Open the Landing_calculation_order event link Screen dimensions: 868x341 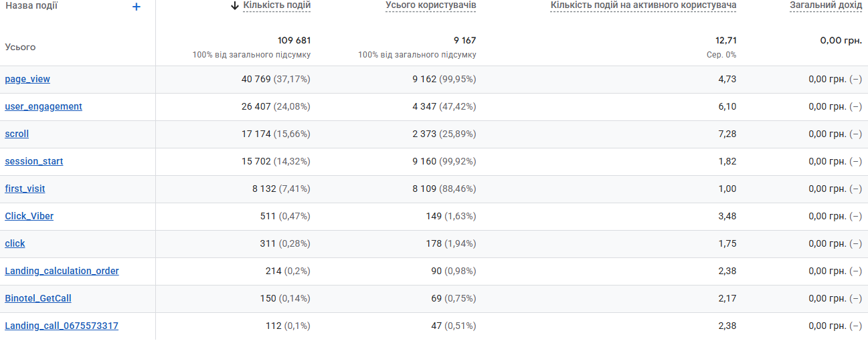click(62, 271)
